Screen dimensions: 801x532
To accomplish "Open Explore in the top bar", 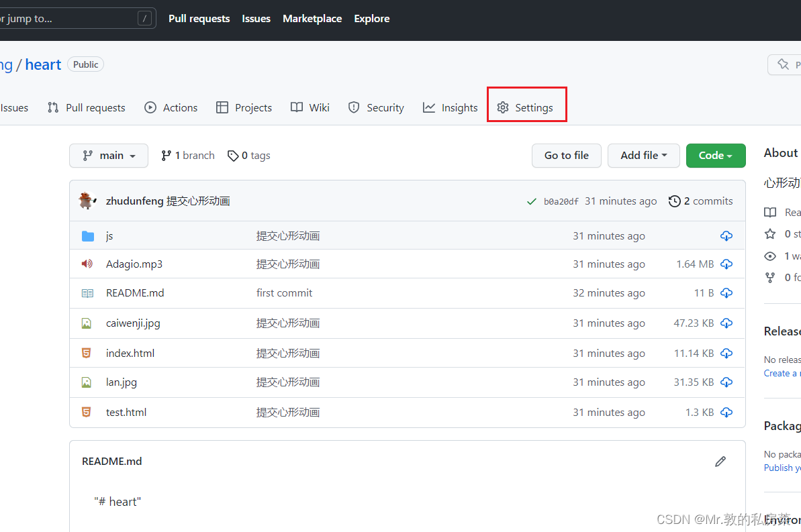I will [x=372, y=18].
